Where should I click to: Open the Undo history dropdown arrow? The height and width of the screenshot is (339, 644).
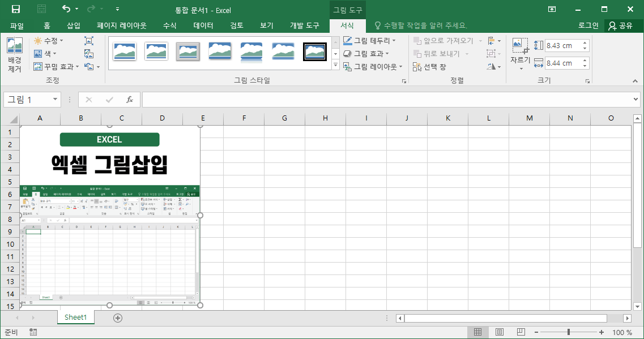(77, 9)
